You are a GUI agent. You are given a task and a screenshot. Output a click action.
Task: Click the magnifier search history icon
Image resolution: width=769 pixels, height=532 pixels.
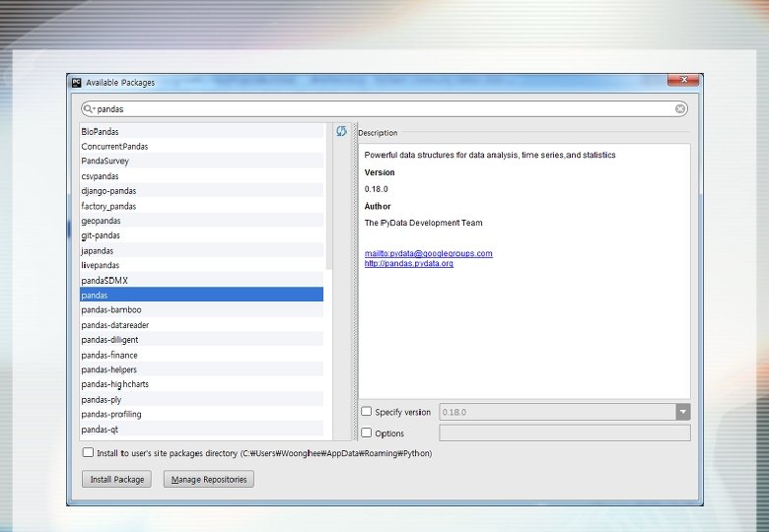tap(89, 108)
